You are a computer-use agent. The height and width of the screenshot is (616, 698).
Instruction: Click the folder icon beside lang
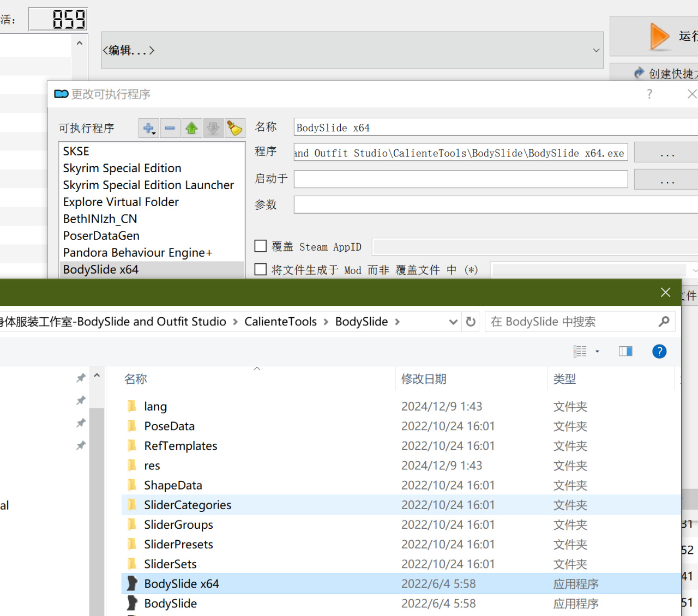(x=132, y=406)
